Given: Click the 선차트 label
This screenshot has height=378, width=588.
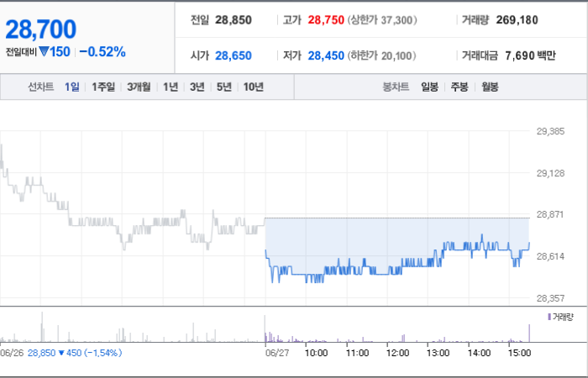Looking at the screenshot, I should pos(41,87).
